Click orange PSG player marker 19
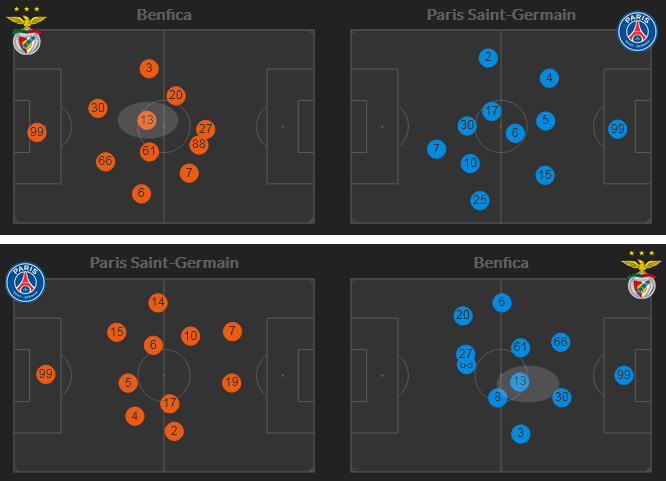The width and height of the screenshot is (666, 481). pos(232,382)
